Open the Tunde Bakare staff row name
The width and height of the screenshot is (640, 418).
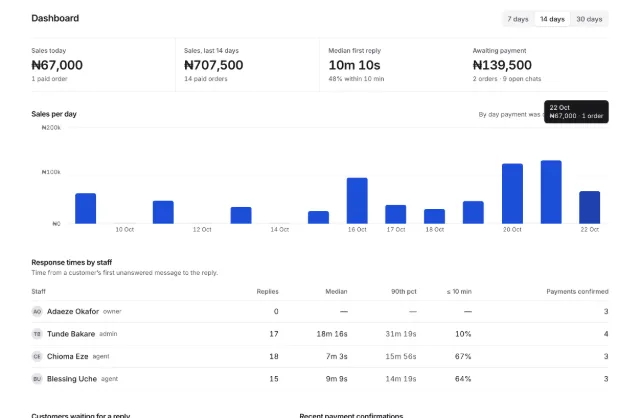click(x=71, y=334)
